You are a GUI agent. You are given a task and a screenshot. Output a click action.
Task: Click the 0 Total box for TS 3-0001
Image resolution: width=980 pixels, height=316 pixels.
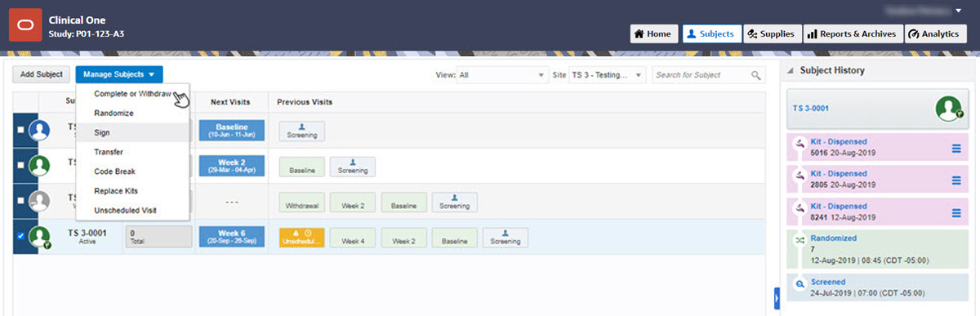click(x=158, y=237)
